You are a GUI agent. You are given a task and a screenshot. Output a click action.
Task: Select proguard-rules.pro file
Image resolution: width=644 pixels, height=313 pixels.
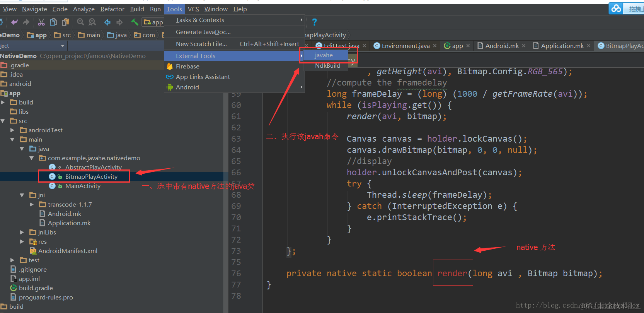[x=46, y=297]
